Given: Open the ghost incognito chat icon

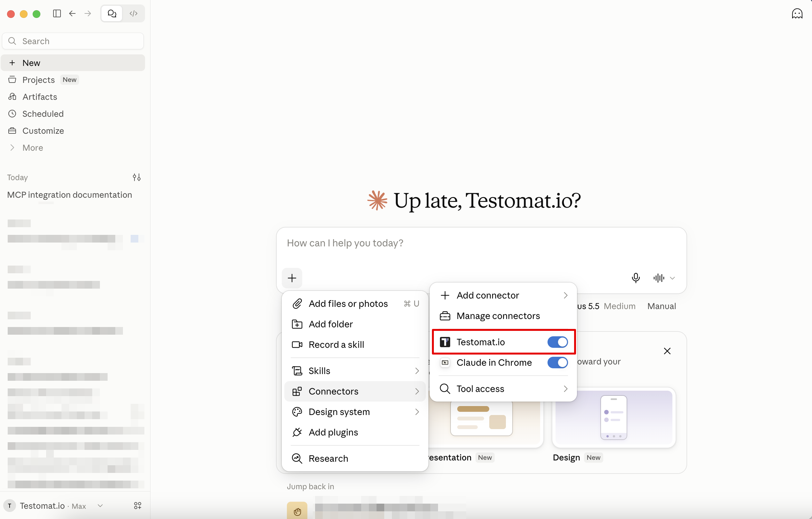Looking at the screenshot, I should 797,13.
